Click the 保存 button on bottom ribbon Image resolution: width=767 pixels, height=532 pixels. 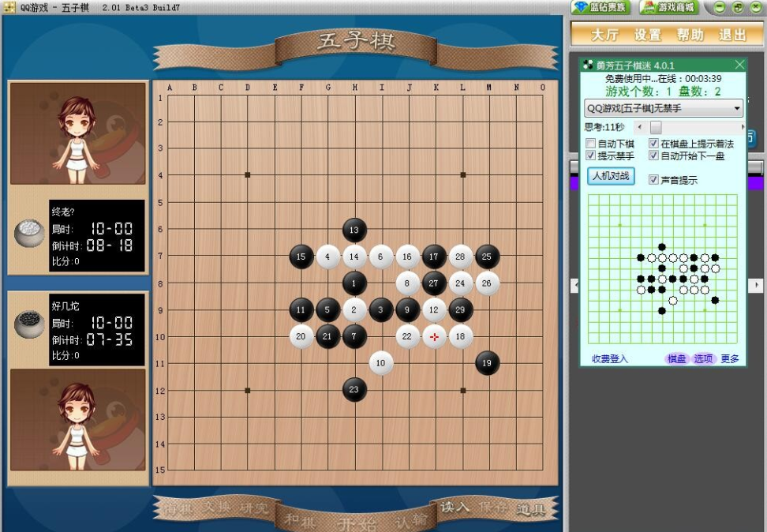pos(492,507)
